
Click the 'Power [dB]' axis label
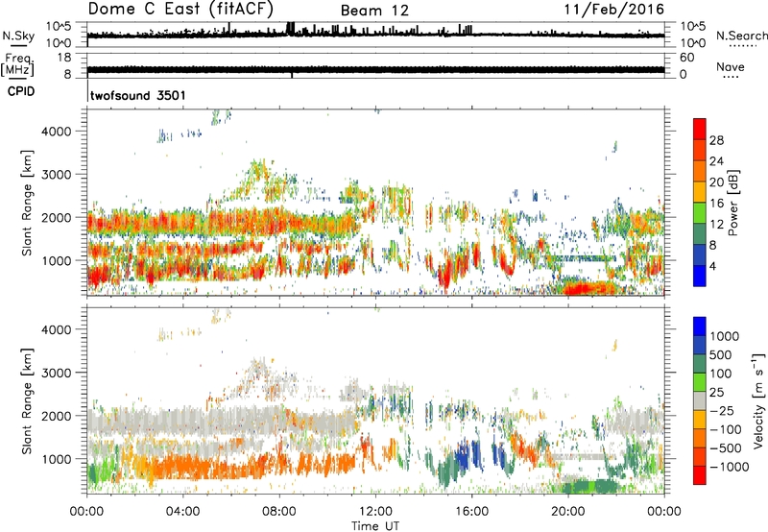(732, 203)
